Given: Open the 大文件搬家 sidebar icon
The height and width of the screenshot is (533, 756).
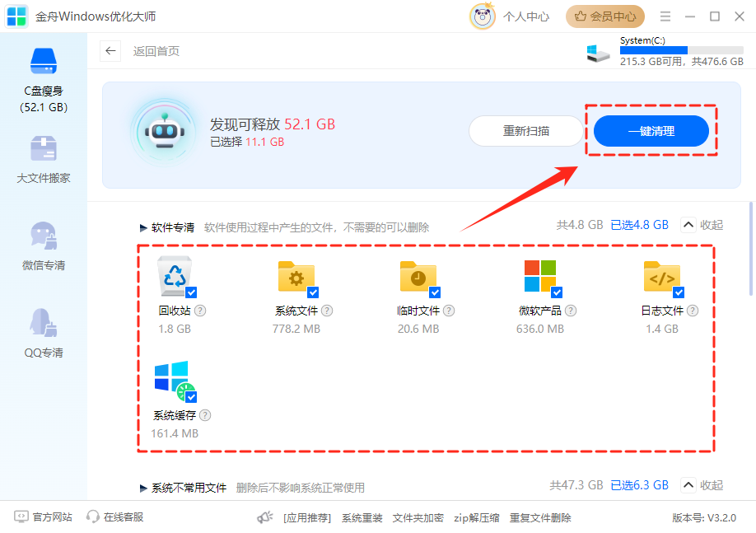Looking at the screenshot, I should tap(44, 150).
